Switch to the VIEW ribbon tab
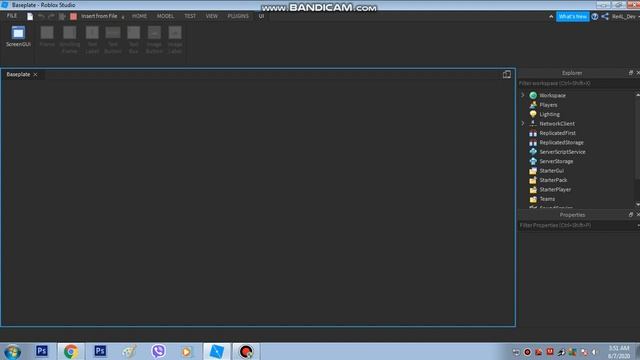Viewport: 640px width, 360px height. click(x=211, y=16)
